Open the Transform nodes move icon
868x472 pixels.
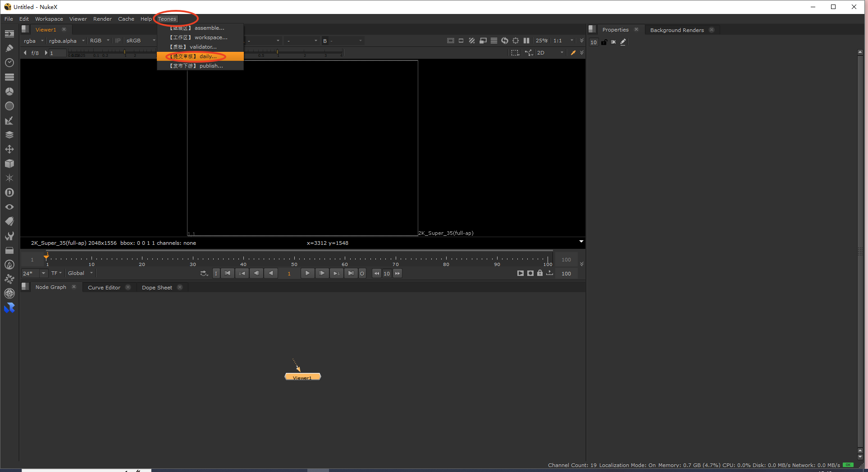pyautogui.click(x=9, y=149)
